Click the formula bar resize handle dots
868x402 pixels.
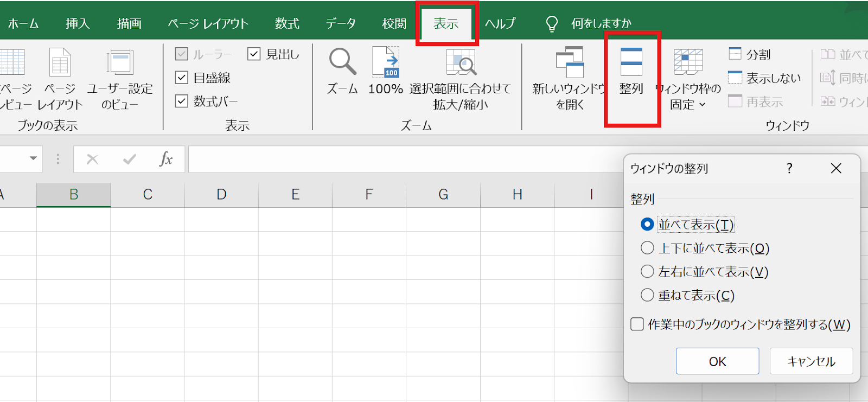tap(58, 159)
